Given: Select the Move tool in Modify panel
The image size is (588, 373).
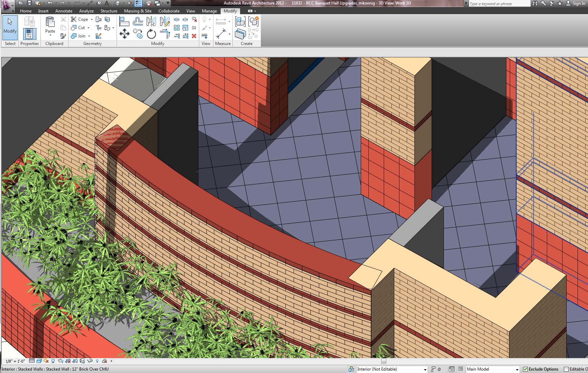Looking at the screenshot, I should pyautogui.click(x=124, y=34).
